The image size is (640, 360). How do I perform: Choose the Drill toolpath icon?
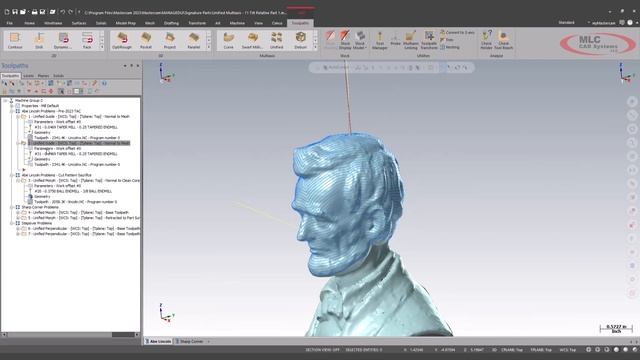point(39,40)
